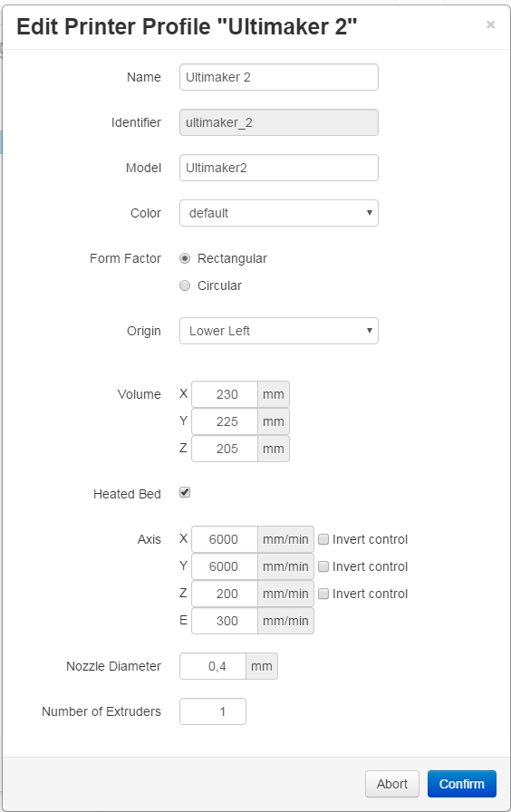The width and height of the screenshot is (511, 812).
Task: Click the Name input field
Action: 279,77
